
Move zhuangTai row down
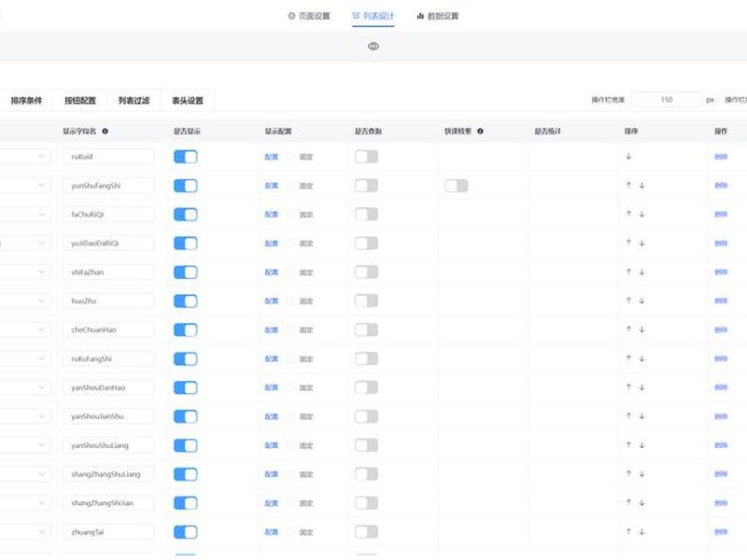pyautogui.click(x=641, y=532)
